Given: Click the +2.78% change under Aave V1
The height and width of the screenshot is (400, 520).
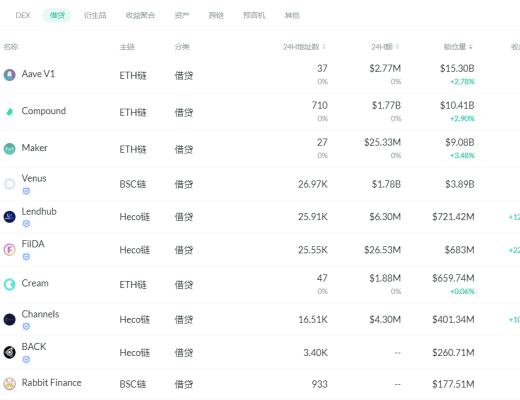Looking at the screenshot, I should coord(462,81).
